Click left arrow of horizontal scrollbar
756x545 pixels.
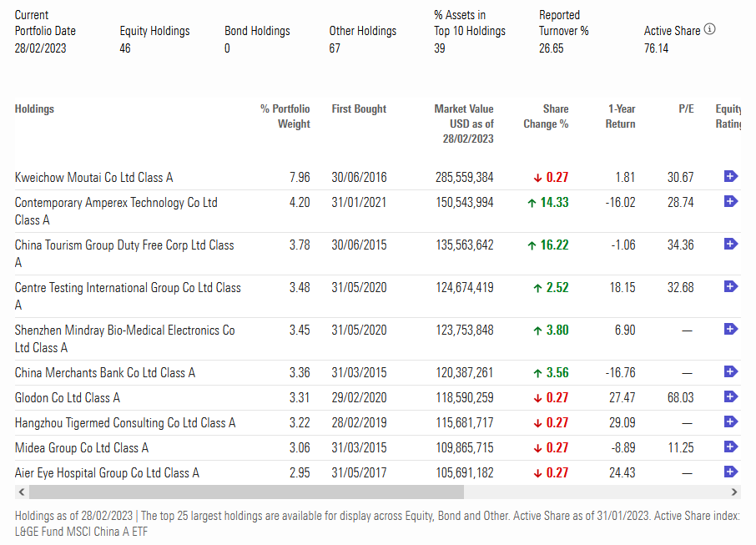click(21, 492)
